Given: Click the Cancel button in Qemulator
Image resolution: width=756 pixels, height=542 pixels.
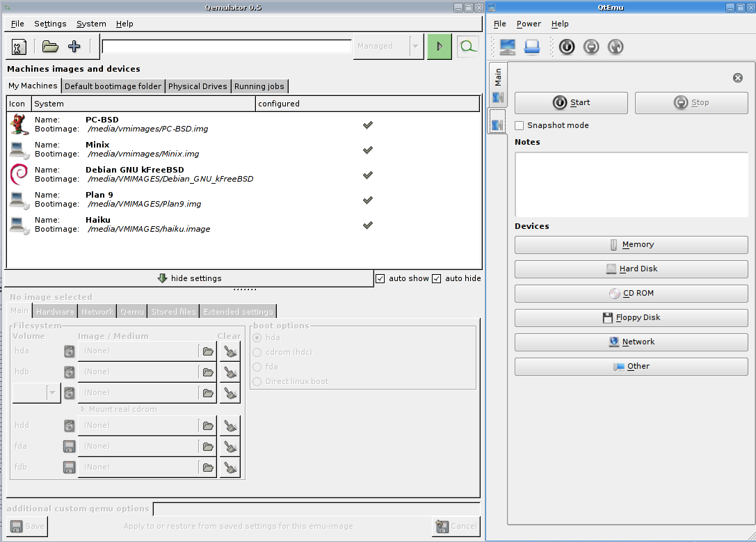Looking at the screenshot, I should click(456, 526).
